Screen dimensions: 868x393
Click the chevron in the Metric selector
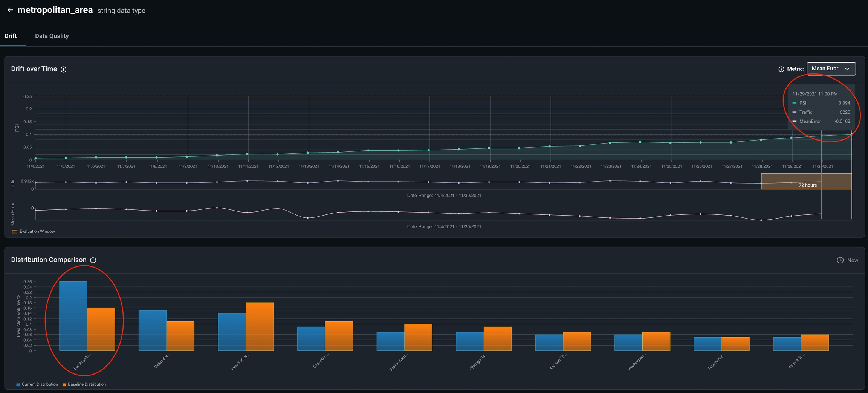tap(847, 69)
